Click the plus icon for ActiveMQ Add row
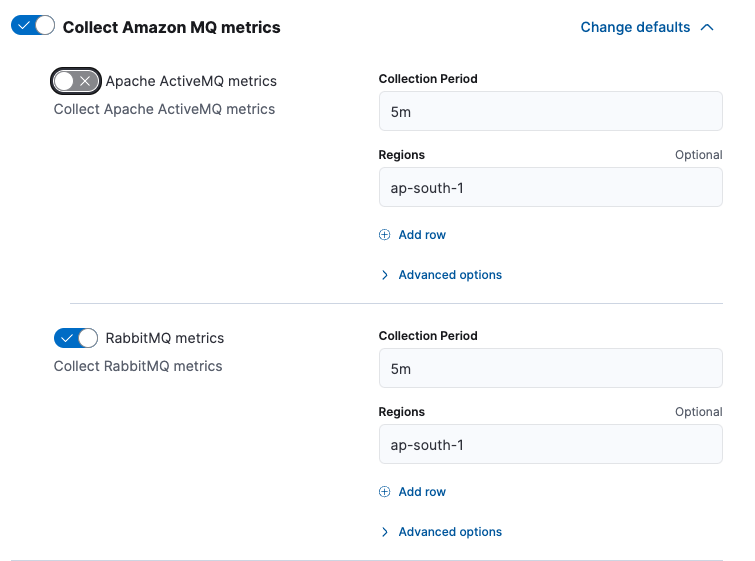755x561 pixels. point(385,235)
